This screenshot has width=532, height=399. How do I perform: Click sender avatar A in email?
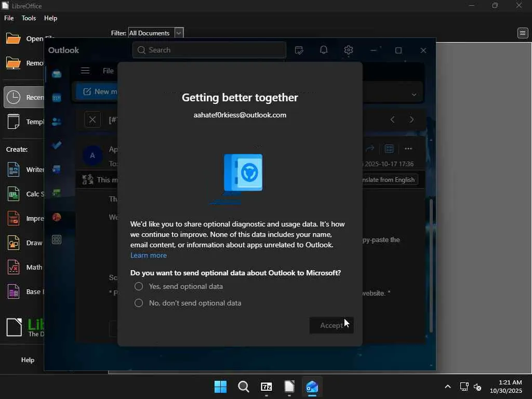point(92,155)
